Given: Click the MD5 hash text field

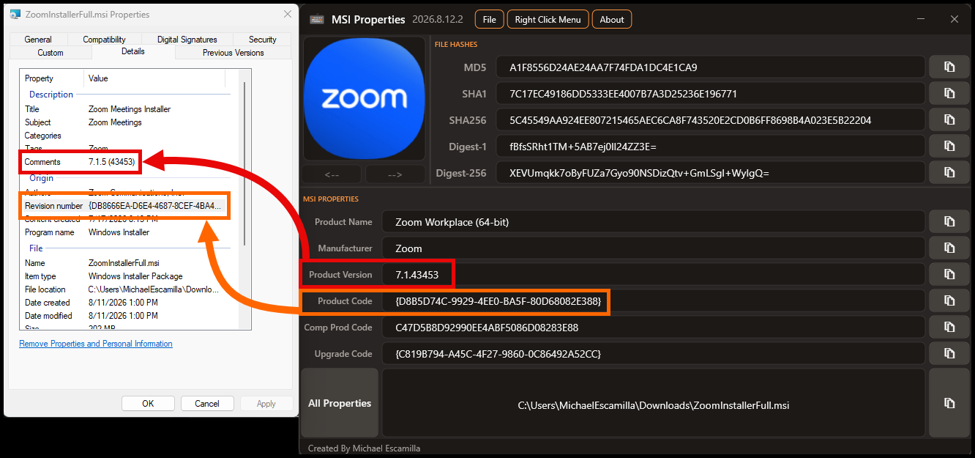Looking at the screenshot, I should coord(710,67).
